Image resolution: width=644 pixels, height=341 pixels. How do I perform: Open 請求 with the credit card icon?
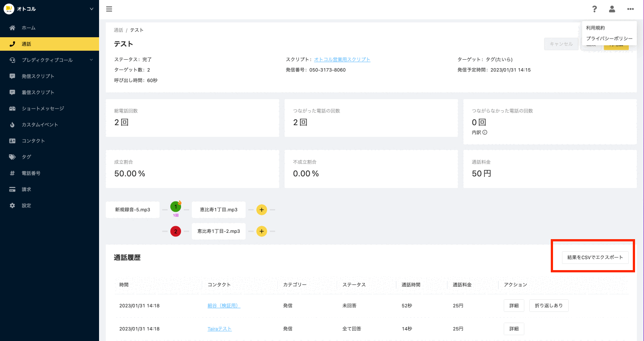pyautogui.click(x=13, y=189)
